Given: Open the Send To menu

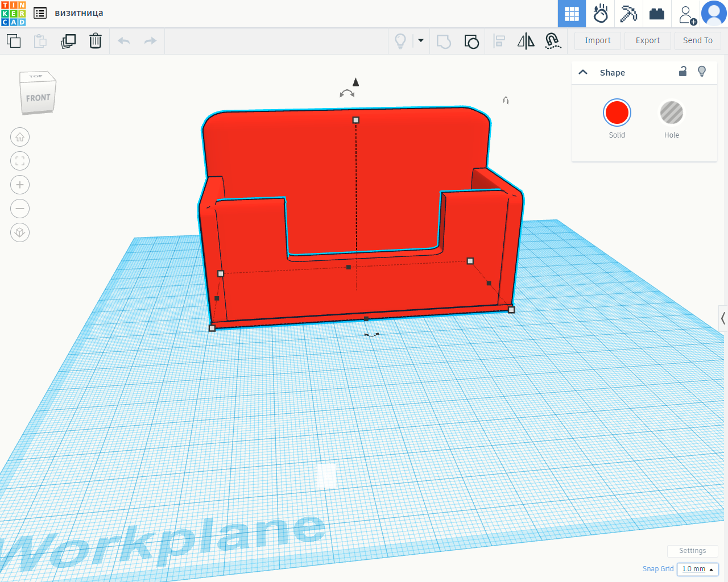Looking at the screenshot, I should tap(698, 40).
